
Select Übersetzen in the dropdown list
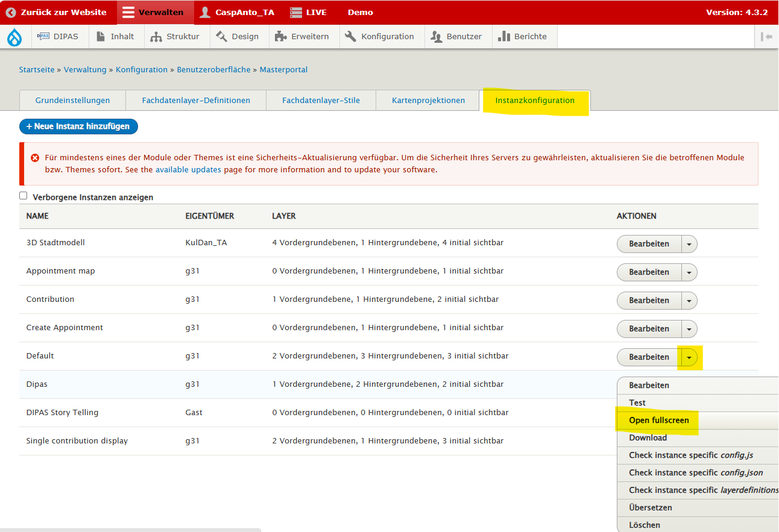(698, 508)
